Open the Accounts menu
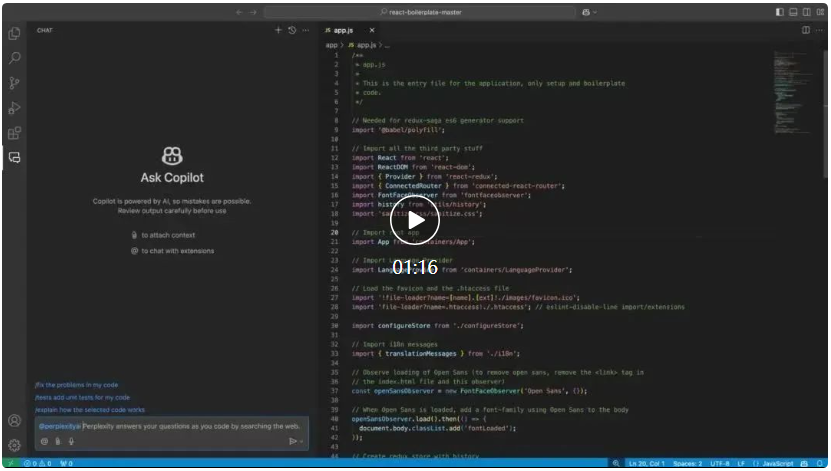The image size is (831, 471). (14, 421)
